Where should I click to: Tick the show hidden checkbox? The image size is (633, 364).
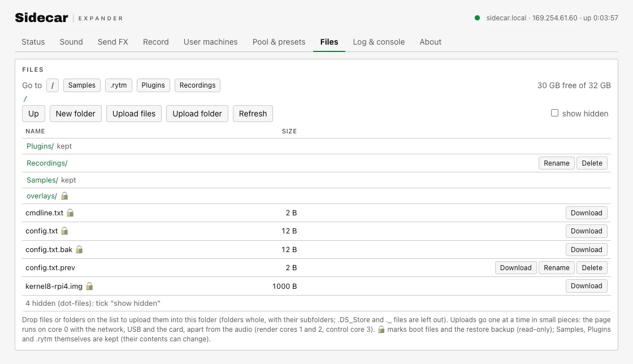click(554, 113)
